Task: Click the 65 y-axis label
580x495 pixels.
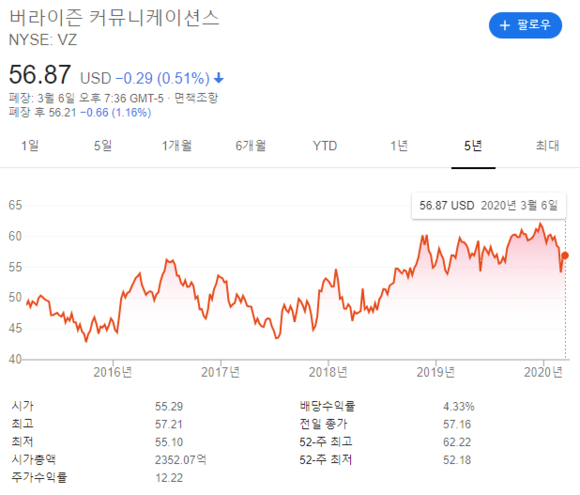Action: point(15,205)
